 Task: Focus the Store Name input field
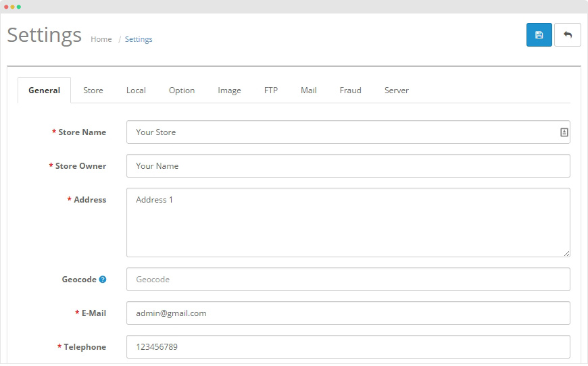click(x=348, y=132)
